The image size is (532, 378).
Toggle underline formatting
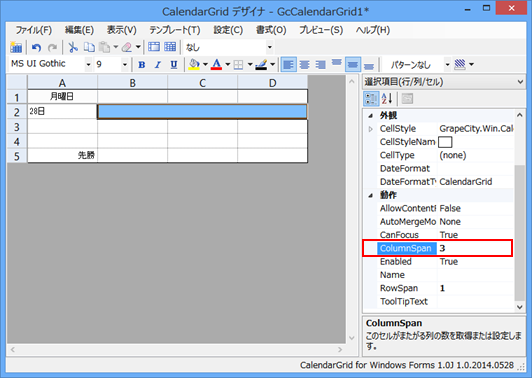pyautogui.click(x=174, y=64)
